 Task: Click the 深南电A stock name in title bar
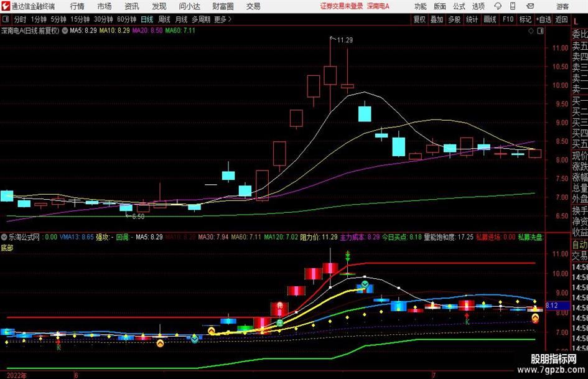pyautogui.click(x=378, y=6)
